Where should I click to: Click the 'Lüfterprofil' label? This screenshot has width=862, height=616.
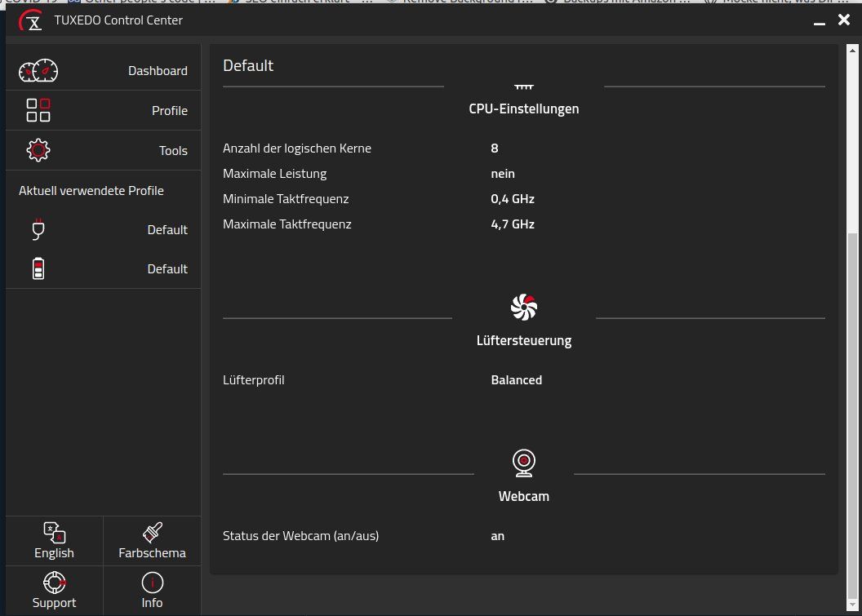[x=253, y=380]
